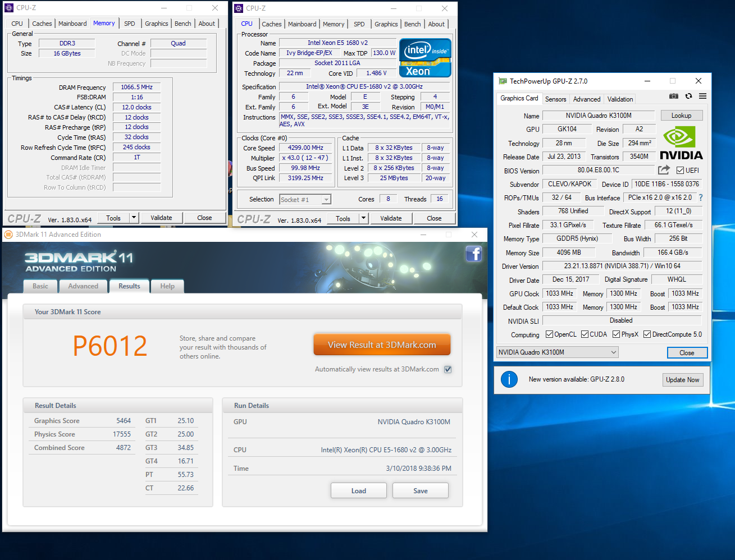This screenshot has height=560, width=735.
Task: Open Validation tab in GPU-Z
Action: click(620, 99)
